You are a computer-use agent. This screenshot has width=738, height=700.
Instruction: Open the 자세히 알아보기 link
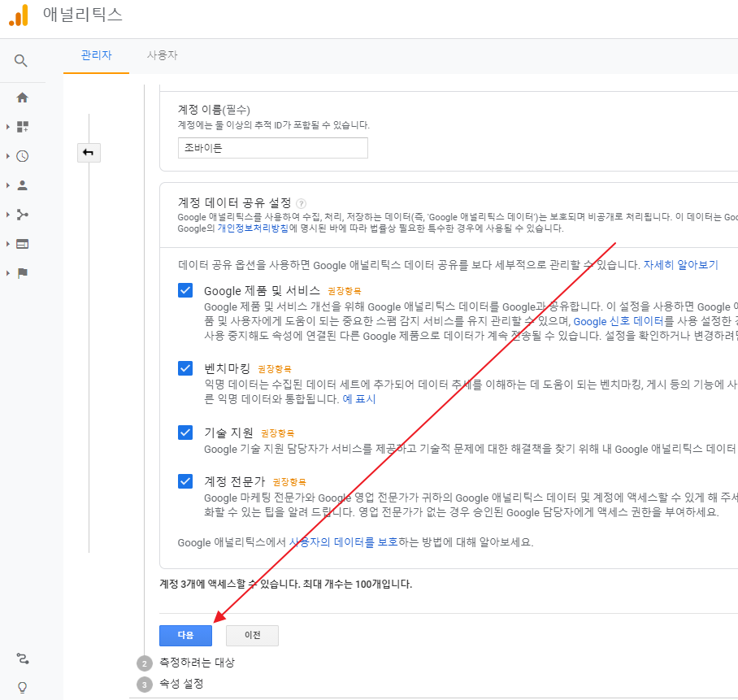[680, 265]
